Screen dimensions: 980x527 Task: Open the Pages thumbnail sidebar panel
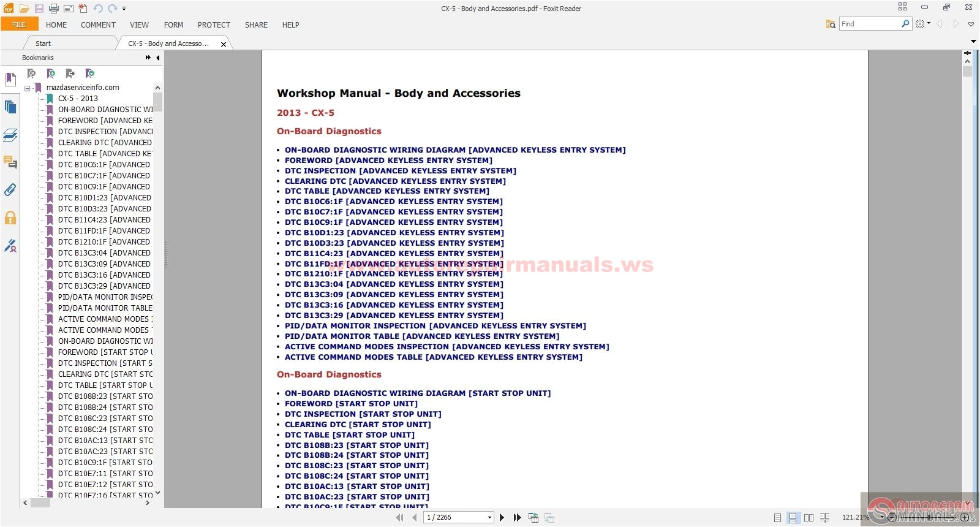click(10, 107)
